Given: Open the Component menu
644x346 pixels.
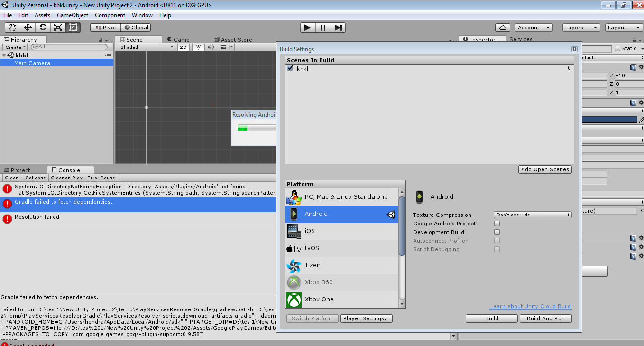Looking at the screenshot, I should [110, 15].
